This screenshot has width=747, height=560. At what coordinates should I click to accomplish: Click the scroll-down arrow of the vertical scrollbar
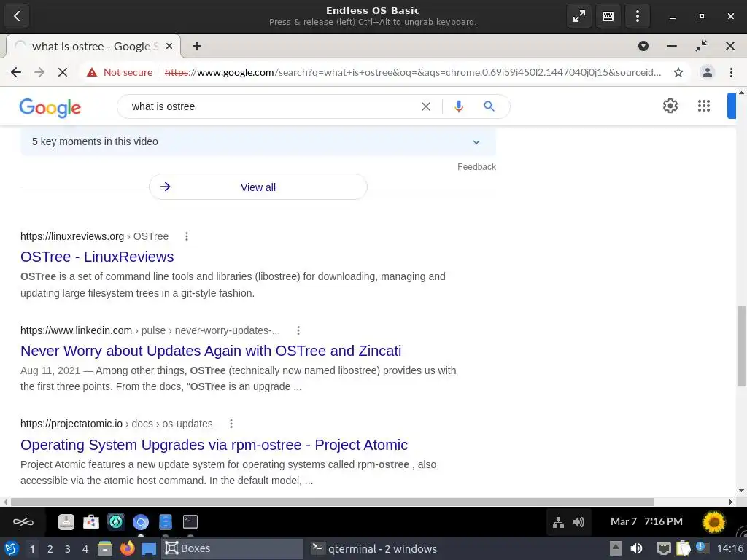[x=741, y=491]
